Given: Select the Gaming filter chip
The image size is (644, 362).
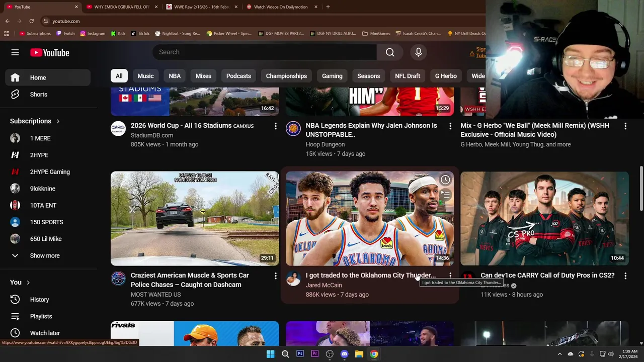Looking at the screenshot, I should (332, 76).
